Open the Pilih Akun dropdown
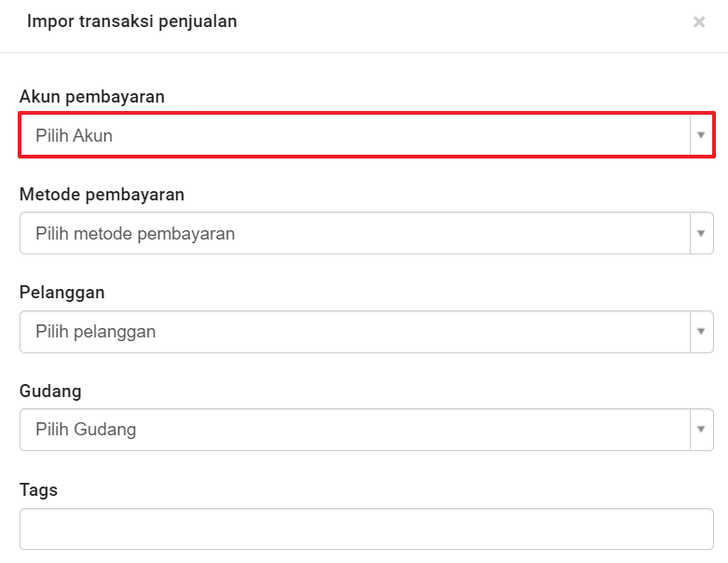 [x=354, y=136]
